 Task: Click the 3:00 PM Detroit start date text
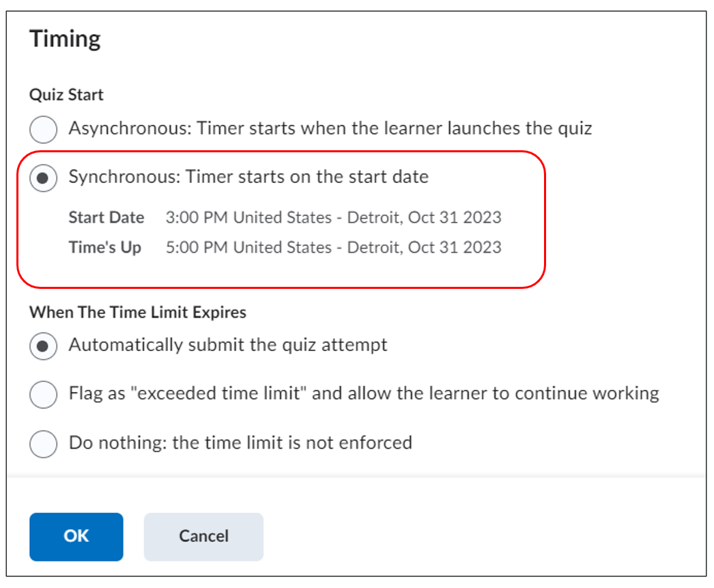pyautogui.click(x=334, y=217)
